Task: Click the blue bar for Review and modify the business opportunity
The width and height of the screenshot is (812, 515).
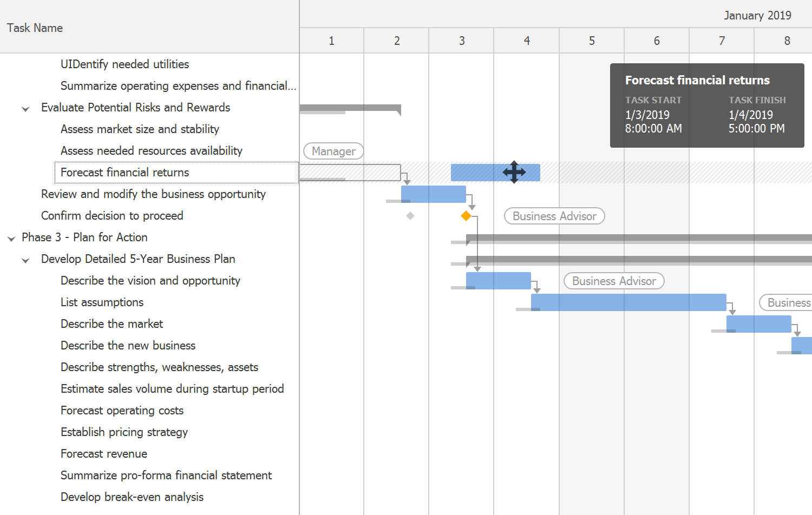Action: coord(433,194)
